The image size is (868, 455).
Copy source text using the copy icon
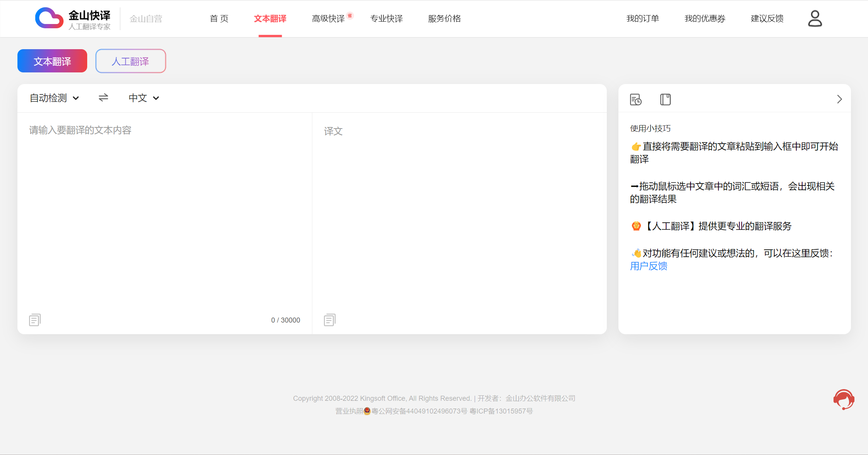[x=34, y=320]
